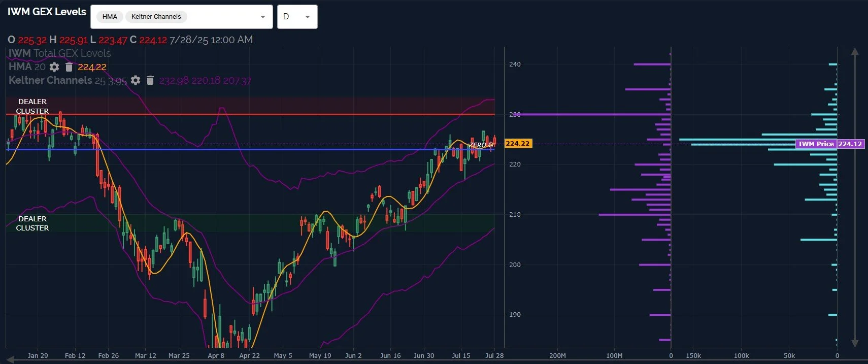The image size is (868, 364).
Task: Click the HMA 20 legend label
Action: 27,67
